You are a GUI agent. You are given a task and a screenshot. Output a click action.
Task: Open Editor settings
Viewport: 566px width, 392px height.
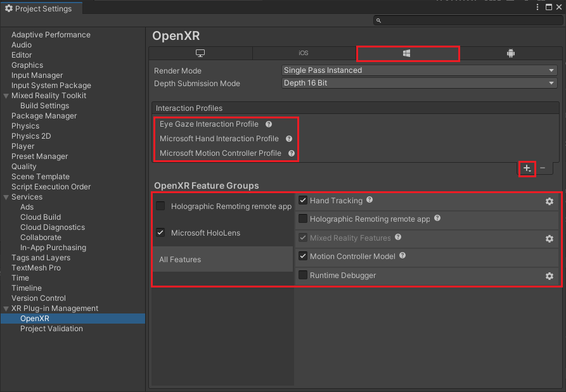tap(22, 55)
